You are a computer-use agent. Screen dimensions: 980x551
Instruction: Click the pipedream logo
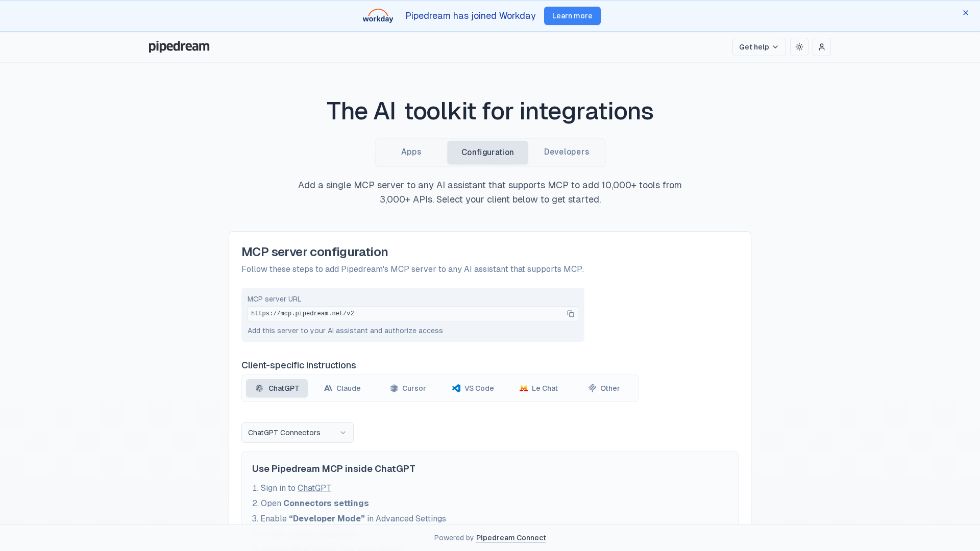click(x=179, y=46)
